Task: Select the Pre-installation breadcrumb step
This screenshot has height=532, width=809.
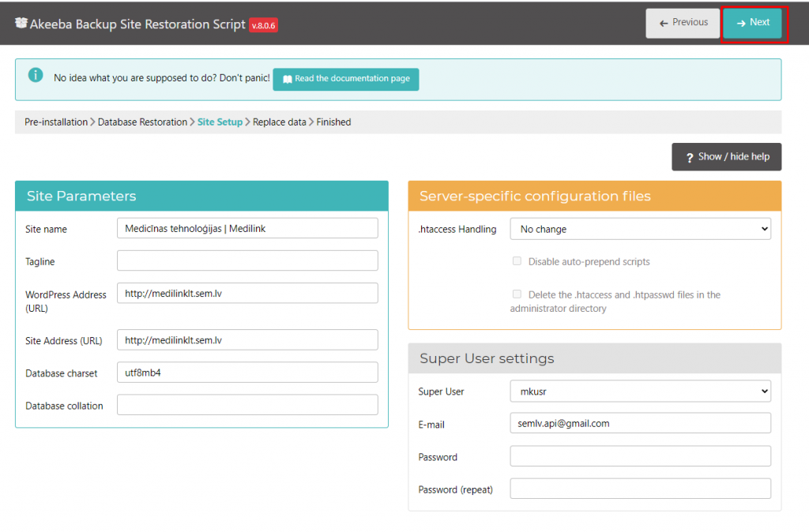Action: click(56, 122)
